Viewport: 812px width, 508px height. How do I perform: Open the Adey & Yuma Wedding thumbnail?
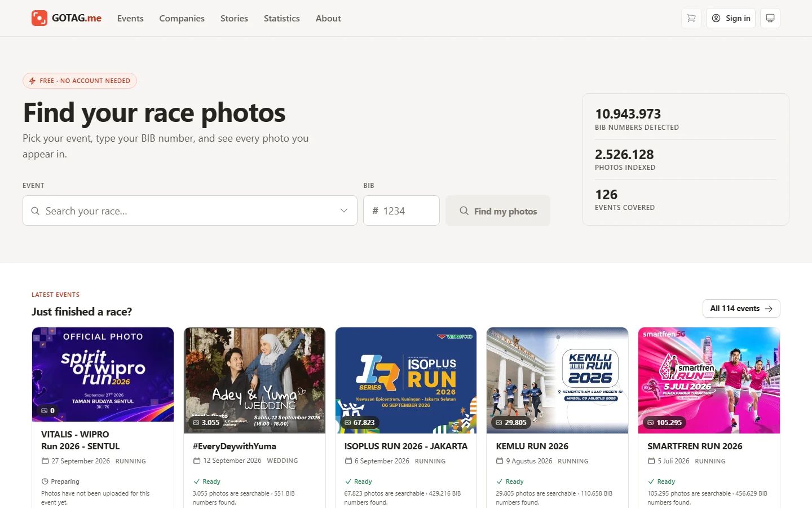(254, 380)
